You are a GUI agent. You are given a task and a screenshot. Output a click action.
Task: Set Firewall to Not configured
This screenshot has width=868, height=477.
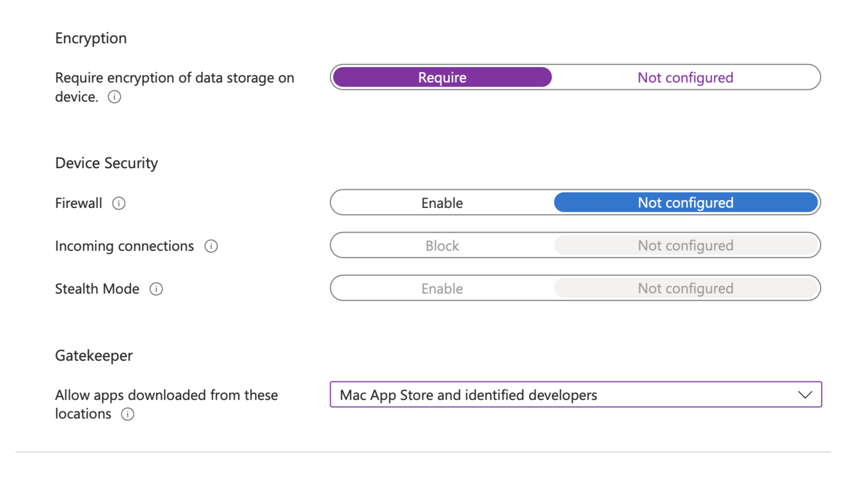pyautogui.click(x=685, y=203)
